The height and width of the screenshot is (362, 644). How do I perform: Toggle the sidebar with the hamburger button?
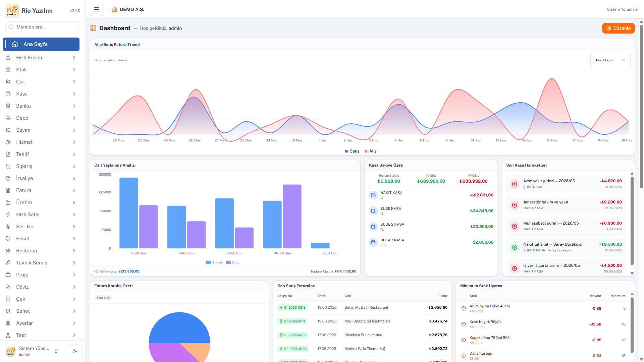click(x=97, y=9)
